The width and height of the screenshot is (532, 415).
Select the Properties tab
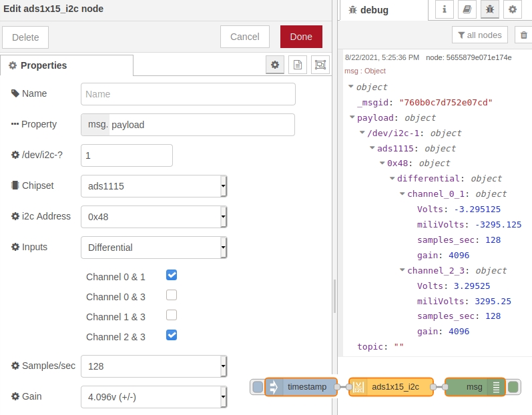click(67, 65)
